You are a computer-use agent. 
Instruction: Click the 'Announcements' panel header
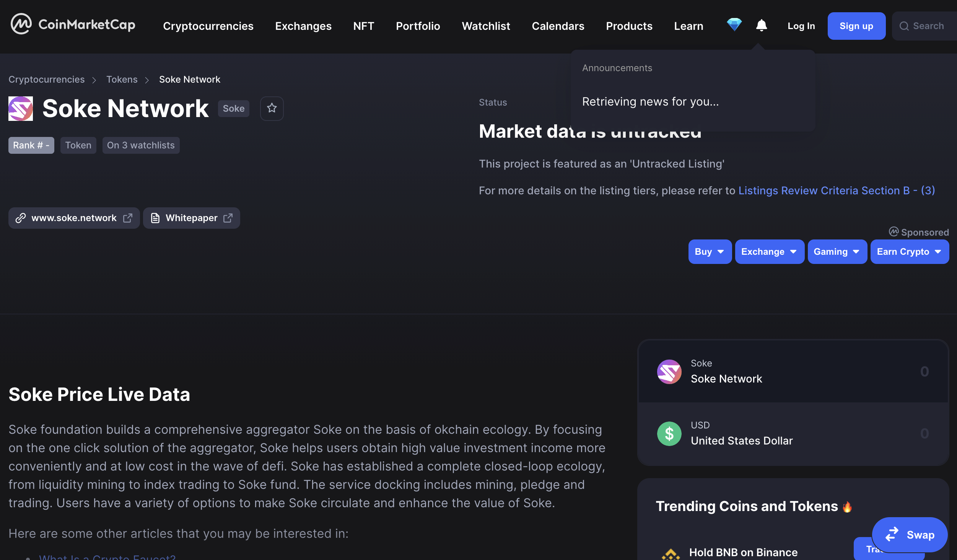617,68
